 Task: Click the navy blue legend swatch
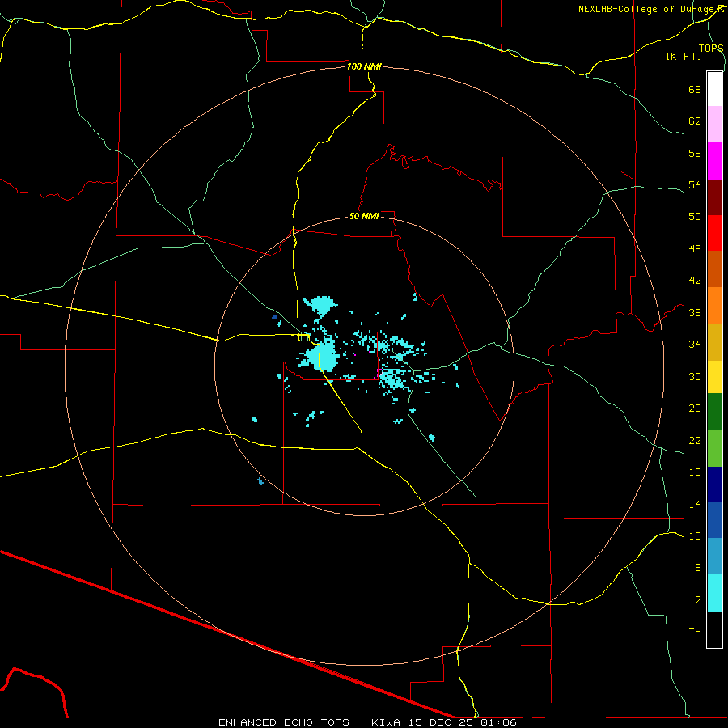pos(714,485)
